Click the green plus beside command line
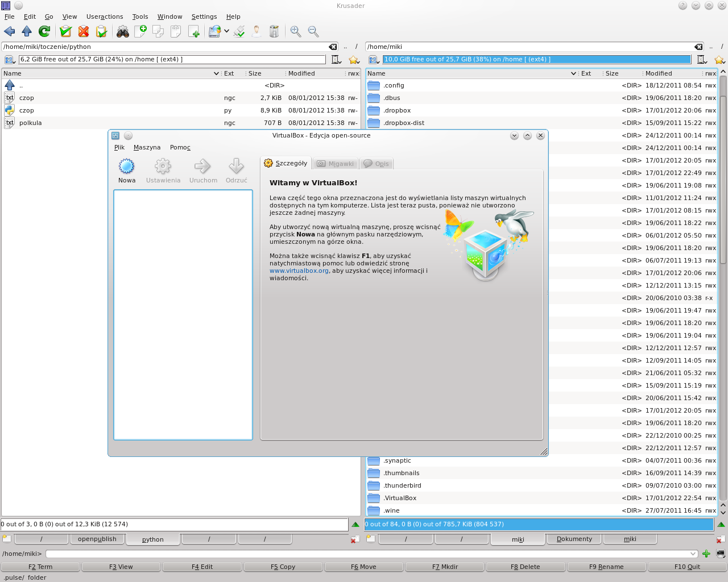This screenshot has height=582, width=728. coord(706,554)
